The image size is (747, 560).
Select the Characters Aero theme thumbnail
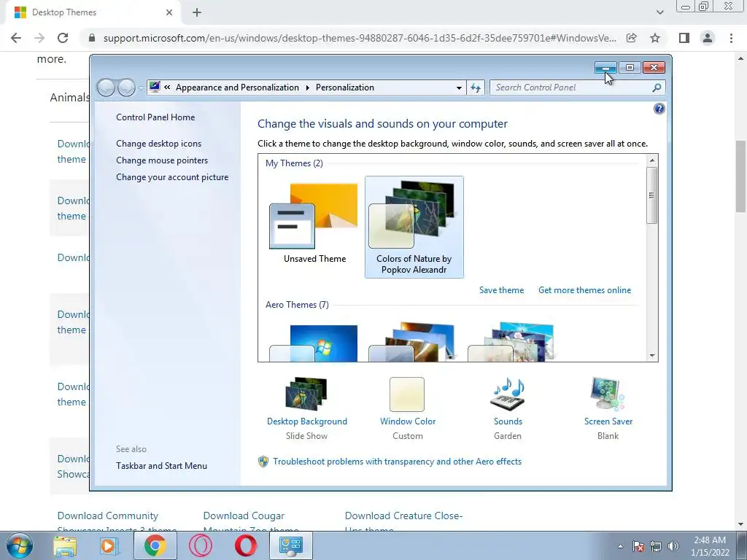click(x=511, y=342)
